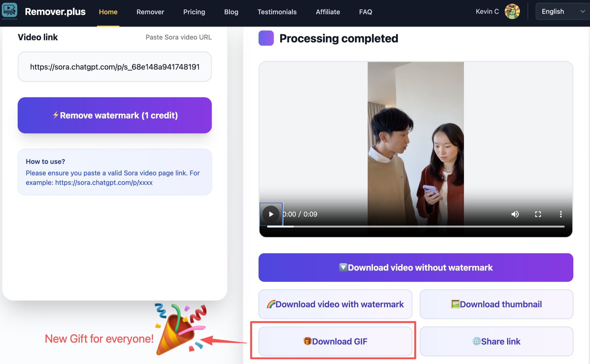The height and width of the screenshot is (364, 590).
Task: Open video more options menu
Action: coord(560,214)
